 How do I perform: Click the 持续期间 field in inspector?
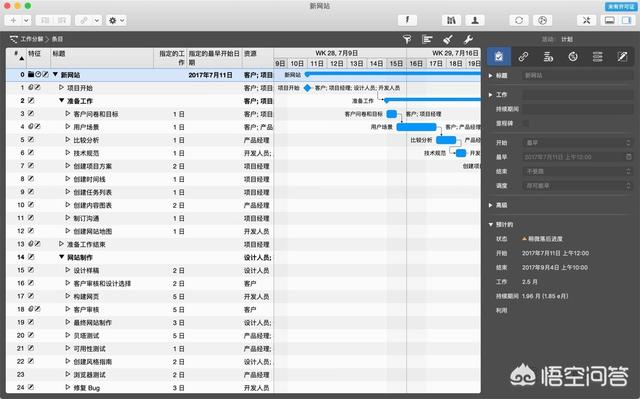click(x=578, y=109)
